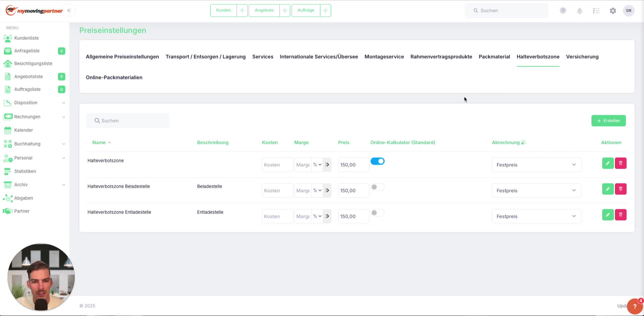Switch to Online-Packmaterialien tab
This screenshot has width=644, height=316.
click(x=114, y=77)
